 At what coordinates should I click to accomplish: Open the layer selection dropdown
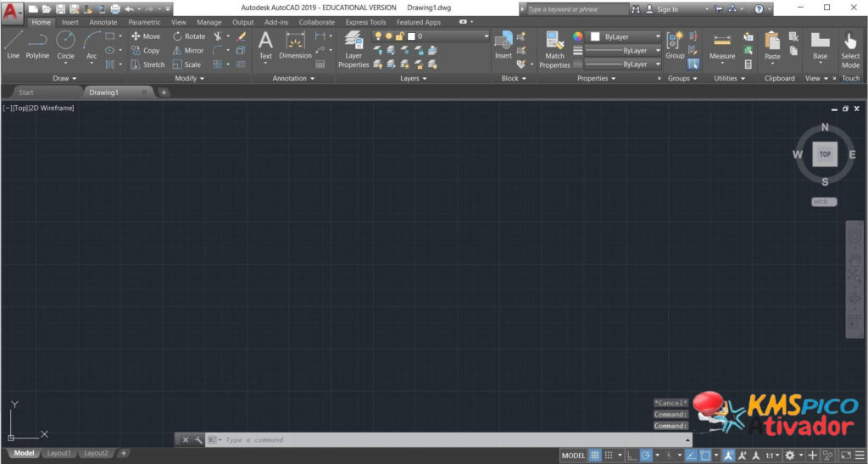[x=431, y=36]
